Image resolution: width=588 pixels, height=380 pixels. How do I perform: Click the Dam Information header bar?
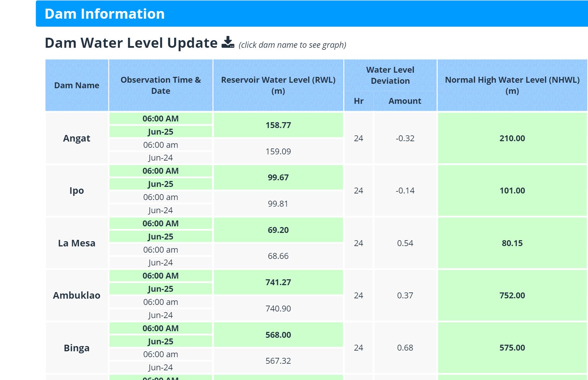click(x=311, y=14)
